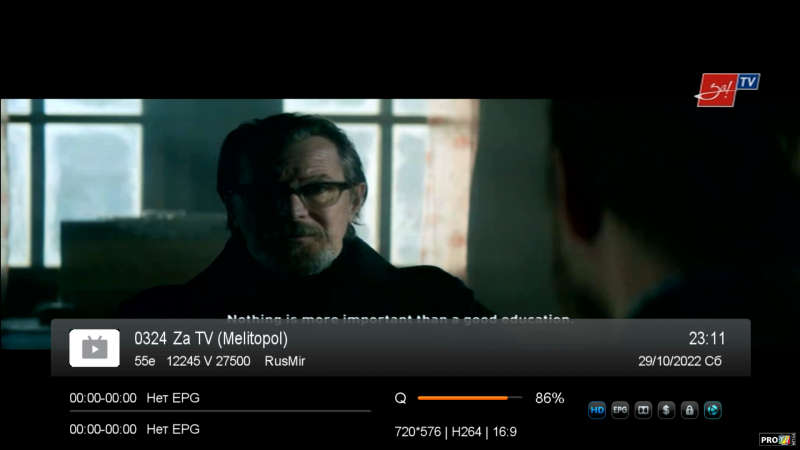This screenshot has height=450, width=800.
Task: Click the Za TV logo
Action: click(x=727, y=90)
